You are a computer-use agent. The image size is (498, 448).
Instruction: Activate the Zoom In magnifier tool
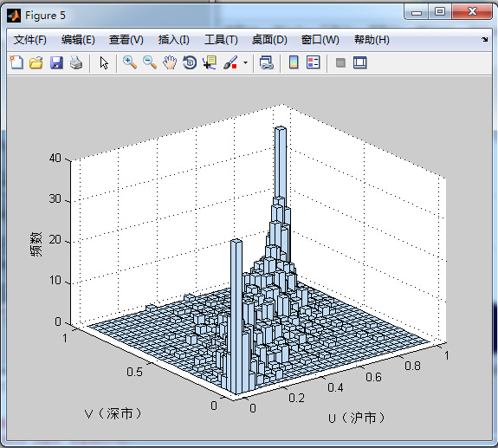[x=130, y=62]
